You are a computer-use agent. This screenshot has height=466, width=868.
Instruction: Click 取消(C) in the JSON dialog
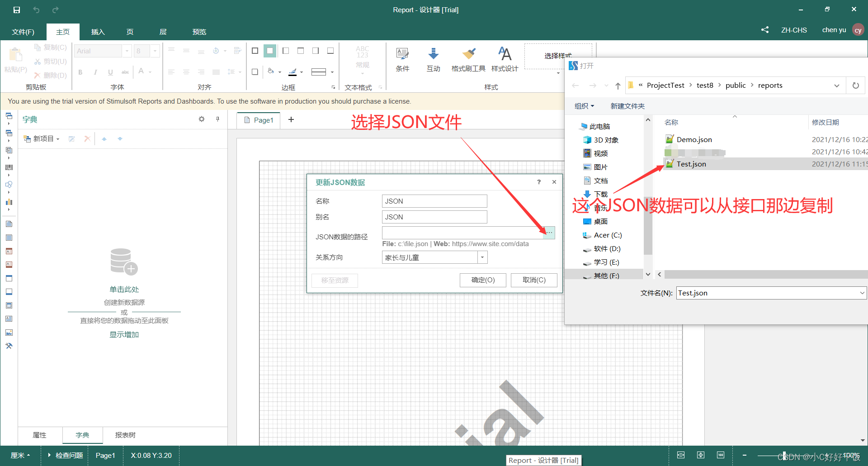click(534, 280)
